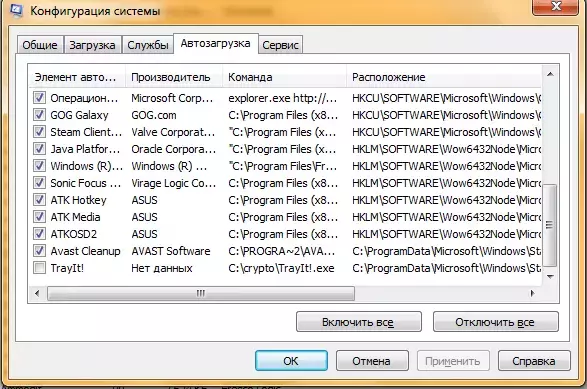Image resolution: width=587 pixels, height=389 pixels.
Task: Confirm with the OK button
Action: pyautogui.click(x=291, y=361)
